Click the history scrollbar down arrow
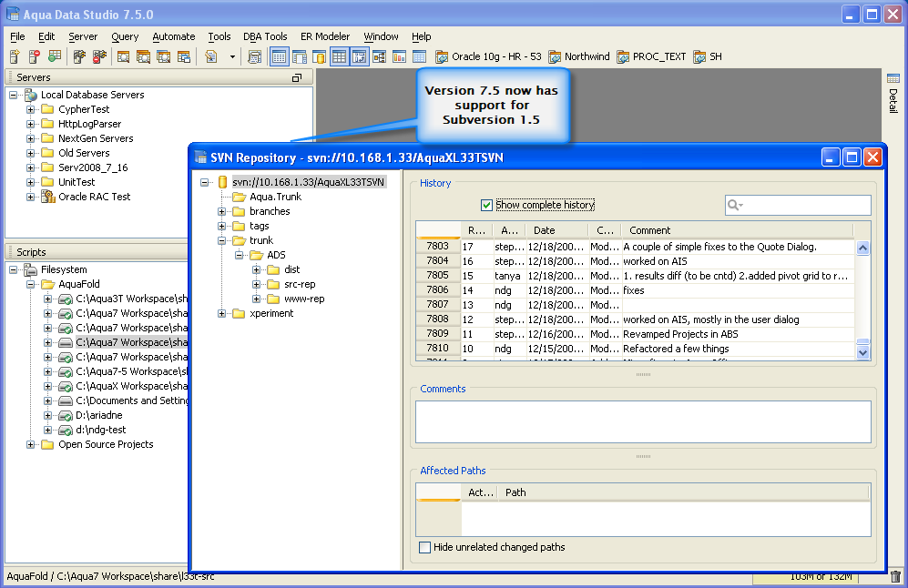 click(862, 352)
